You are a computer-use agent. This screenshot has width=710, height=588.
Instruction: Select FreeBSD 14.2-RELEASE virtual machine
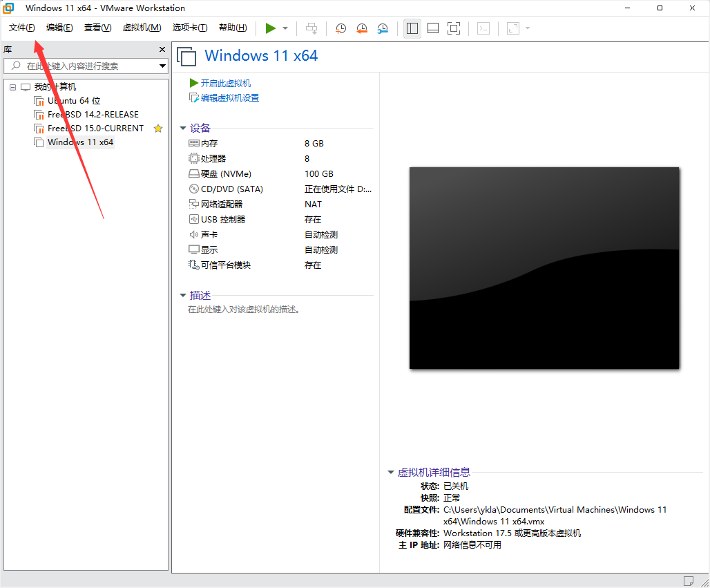93,115
